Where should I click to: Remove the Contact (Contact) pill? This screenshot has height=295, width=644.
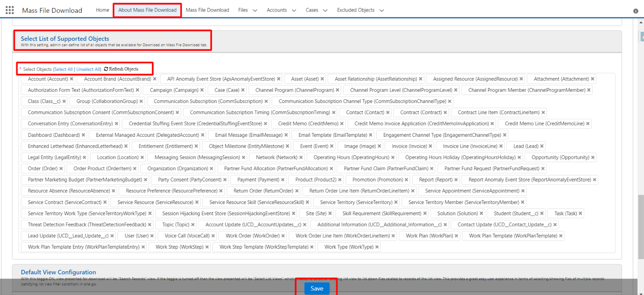tap(388, 113)
